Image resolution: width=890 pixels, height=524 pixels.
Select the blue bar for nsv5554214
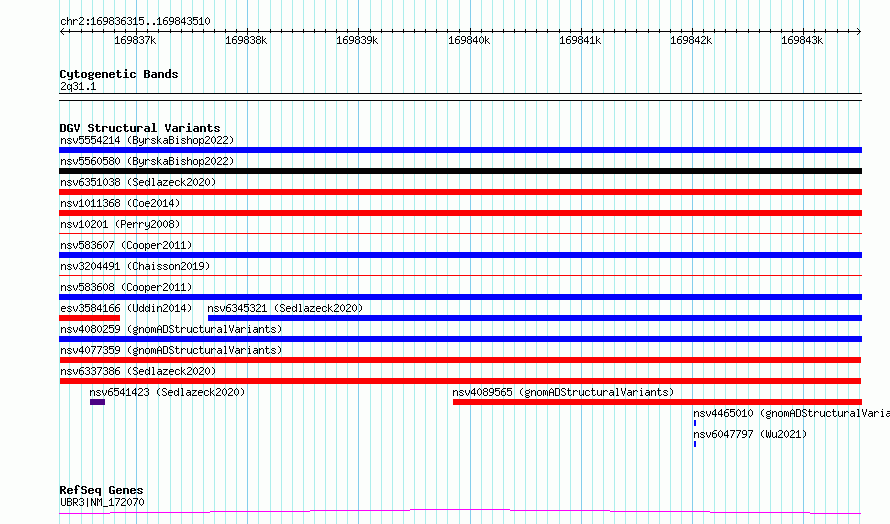pos(460,150)
